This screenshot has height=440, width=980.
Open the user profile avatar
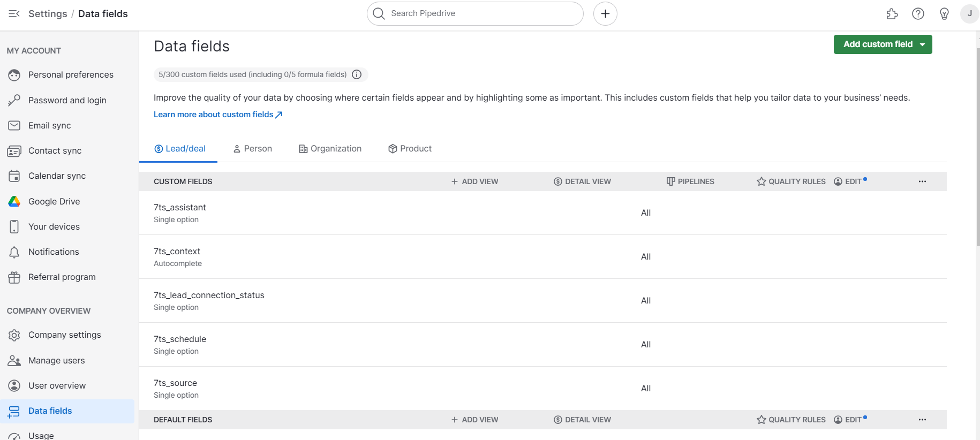(x=969, y=14)
